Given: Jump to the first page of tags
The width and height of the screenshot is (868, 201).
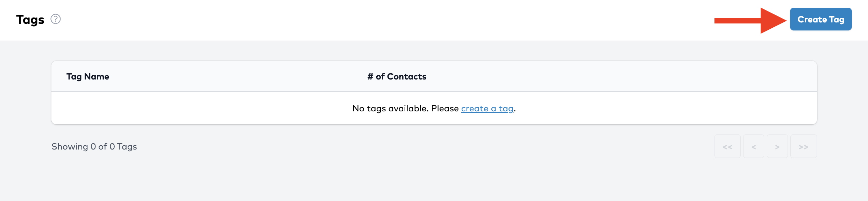Looking at the screenshot, I should pos(727,147).
